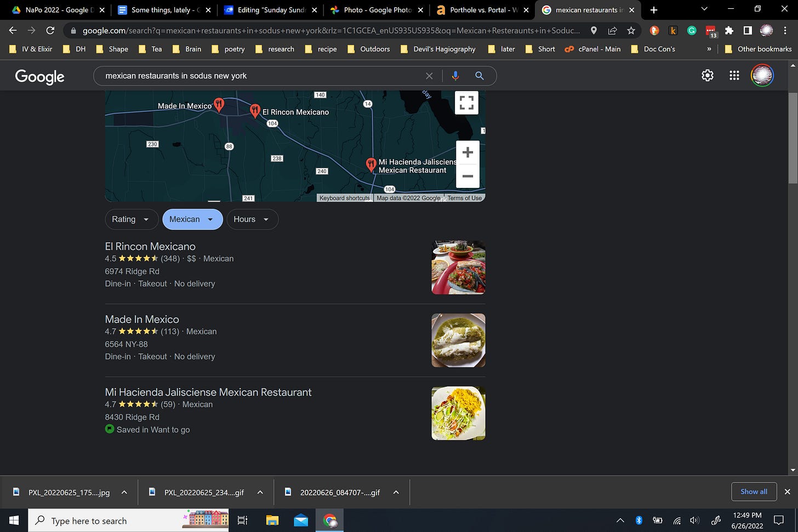Image resolution: width=798 pixels, height=532 pixels.
Task: Click the Made In Mexico map pin
Action: [219, 105]
